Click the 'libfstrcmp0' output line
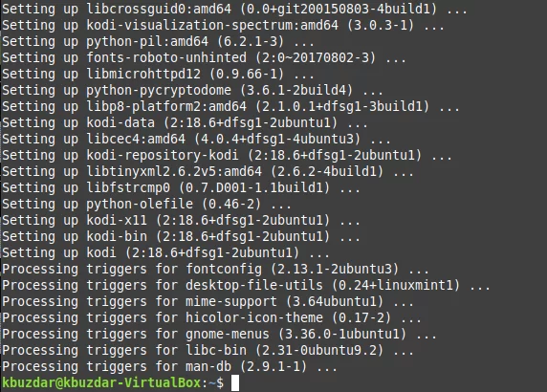Screen dimensions: 547x392 tap(181, 187)
